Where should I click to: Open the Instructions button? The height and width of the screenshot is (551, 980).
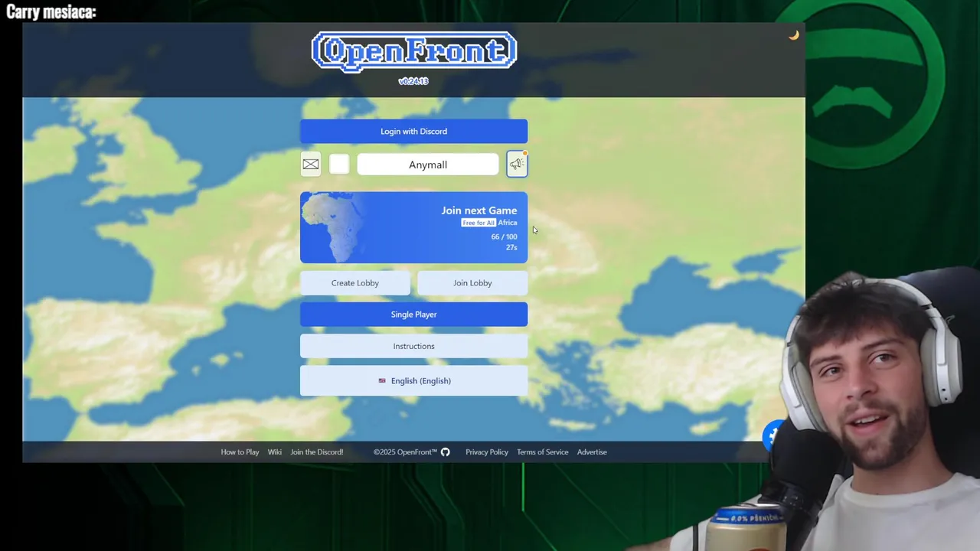pyautogui.click(x=413, y=346)
